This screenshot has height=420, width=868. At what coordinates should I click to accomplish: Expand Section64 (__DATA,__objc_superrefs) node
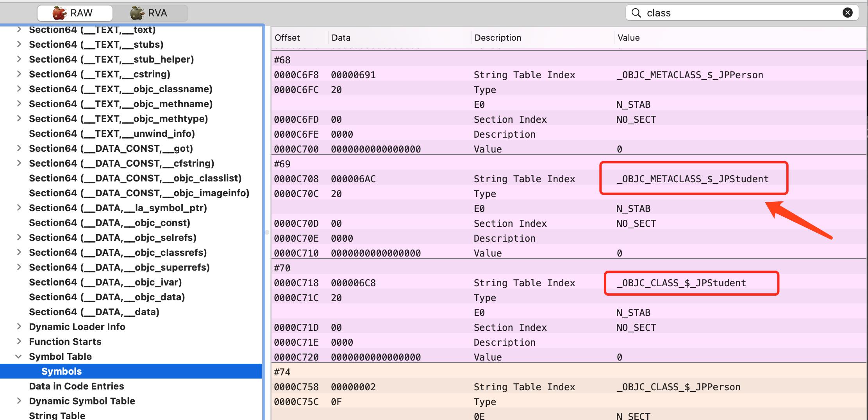pyautogui.click(x=19, y=267)
